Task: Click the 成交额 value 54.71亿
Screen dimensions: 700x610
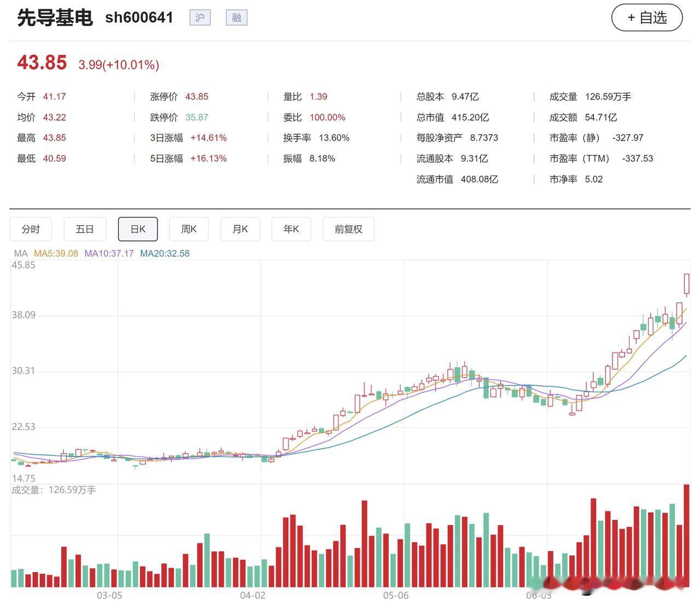Action: coord(600,118)
